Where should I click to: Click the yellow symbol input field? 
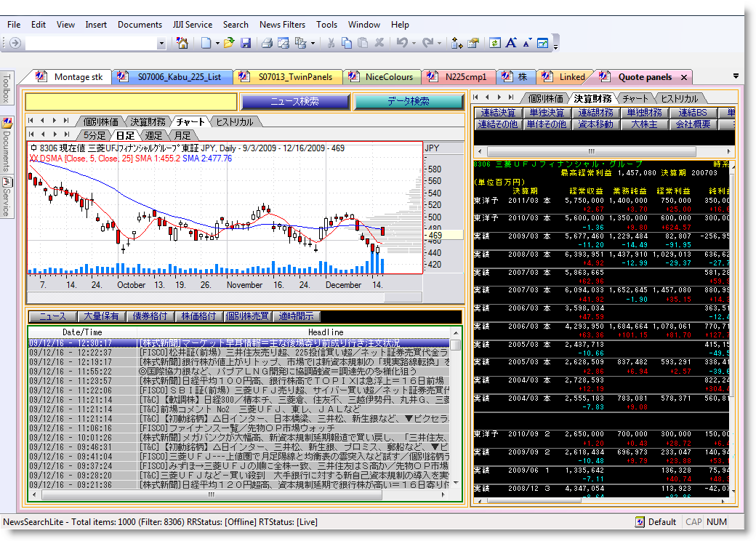[x=131, y=102]
